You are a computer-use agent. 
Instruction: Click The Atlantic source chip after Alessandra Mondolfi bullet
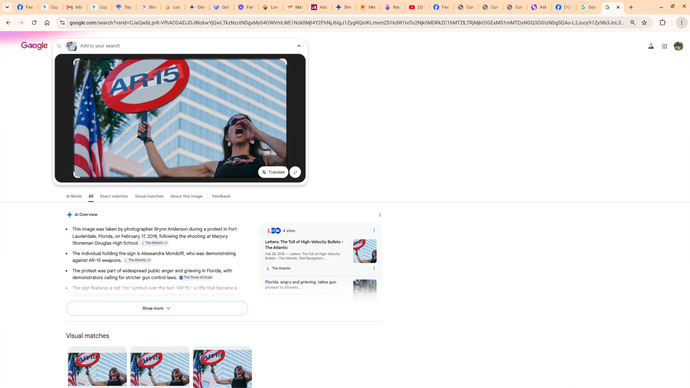coord(137,260)
